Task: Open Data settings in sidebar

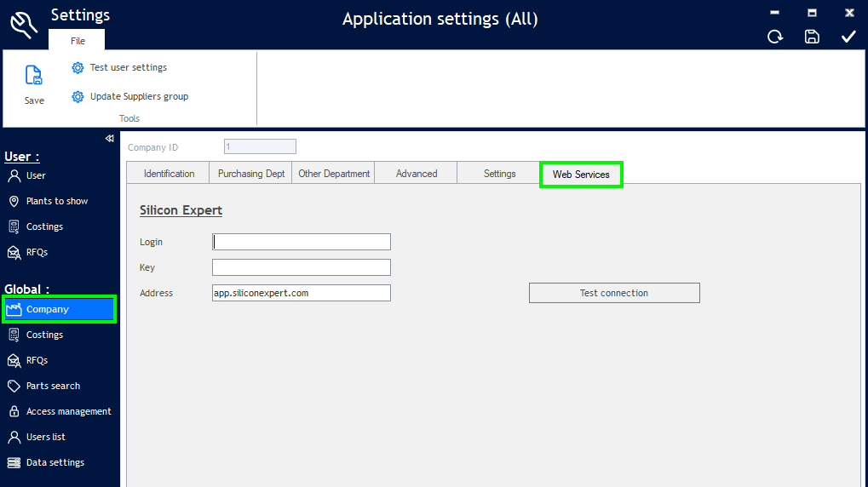Action: point(55,463)
